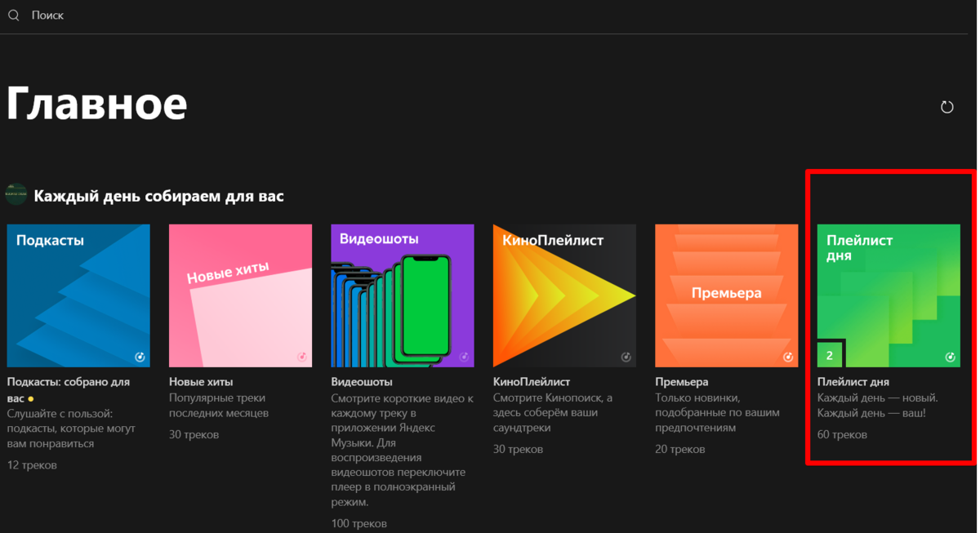Open the Новые хиты title link
980x533 pixels.
click(201, 382)
